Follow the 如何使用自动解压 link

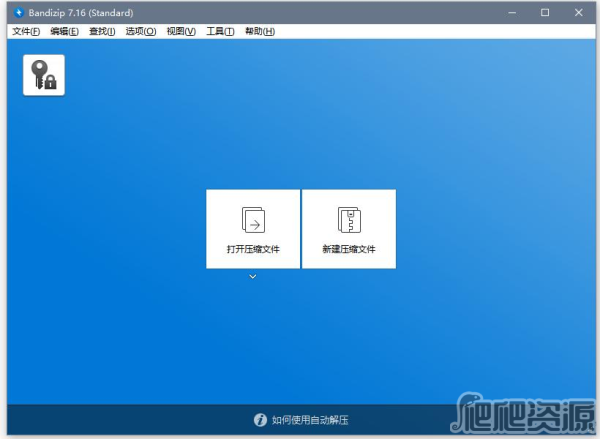coord(310,421)
